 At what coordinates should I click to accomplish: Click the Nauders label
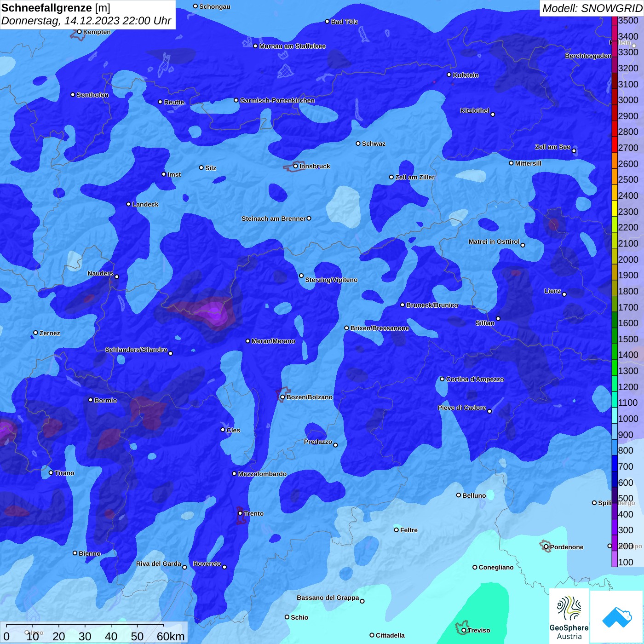click(100, 273)
